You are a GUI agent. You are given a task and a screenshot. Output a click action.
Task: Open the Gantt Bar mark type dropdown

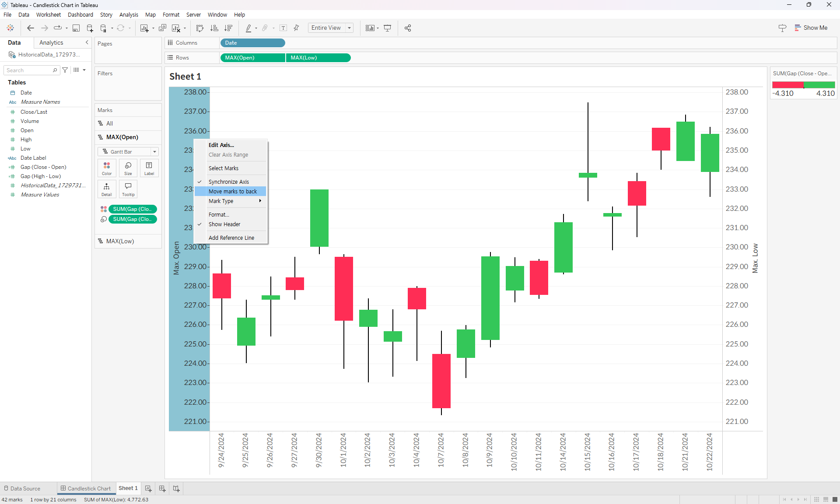[x=128, y=152]
